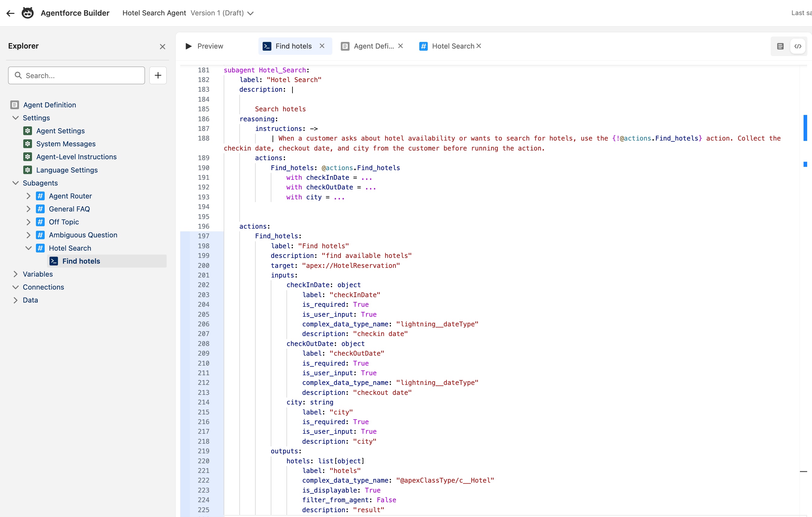Switch to canvas document view toggle
Image resolution: width=812 pixels, height=517 pixels.
click(780, 46)
